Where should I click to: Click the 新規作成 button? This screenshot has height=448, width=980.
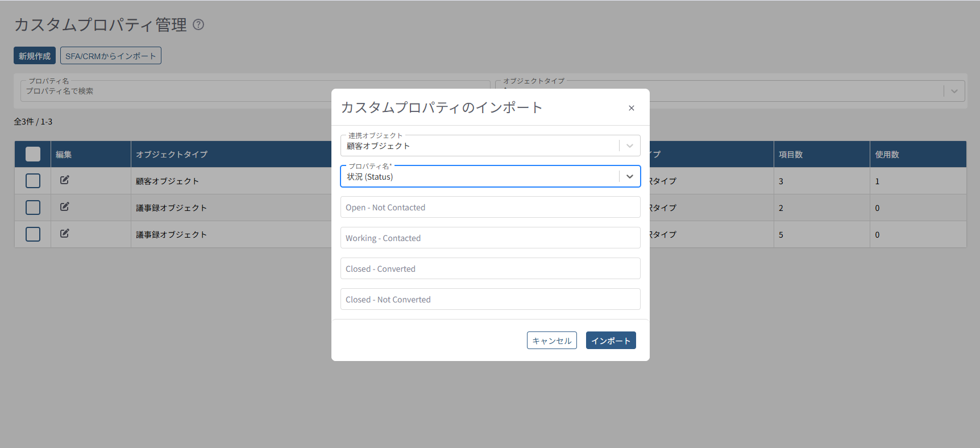click(x=35, y=56)
